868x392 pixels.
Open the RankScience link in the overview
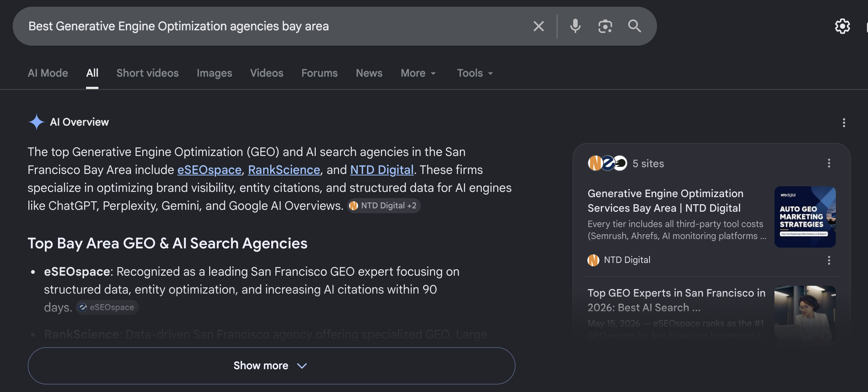pyautogui.click(x=284, y=170)
